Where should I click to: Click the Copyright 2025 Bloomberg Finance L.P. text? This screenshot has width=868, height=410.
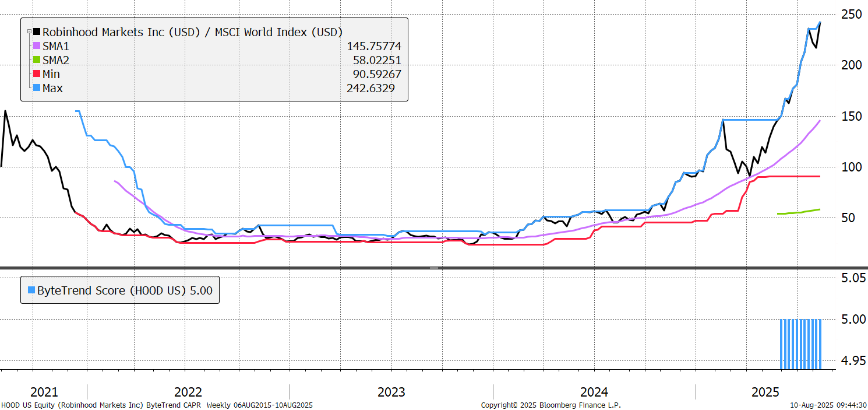(551, 405)
